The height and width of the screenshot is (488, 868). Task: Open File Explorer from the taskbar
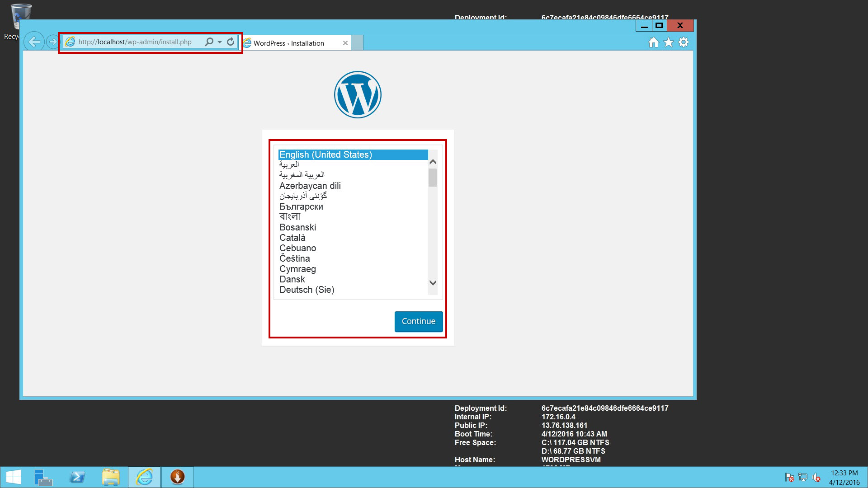coord(111,477)
